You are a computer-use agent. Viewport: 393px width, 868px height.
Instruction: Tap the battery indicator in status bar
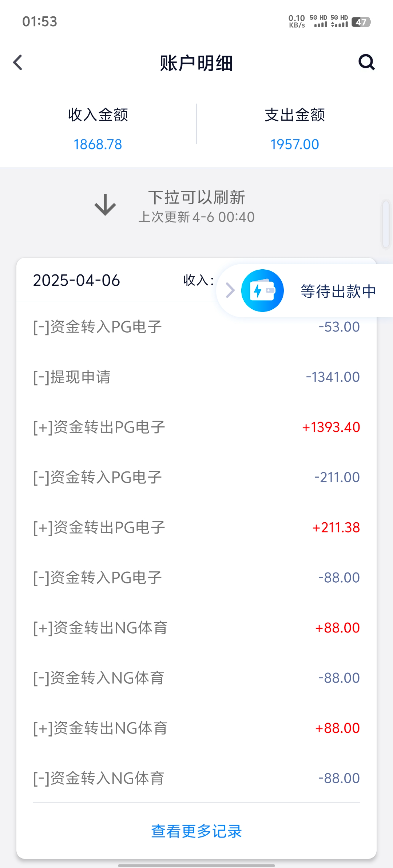click(361, 22)
